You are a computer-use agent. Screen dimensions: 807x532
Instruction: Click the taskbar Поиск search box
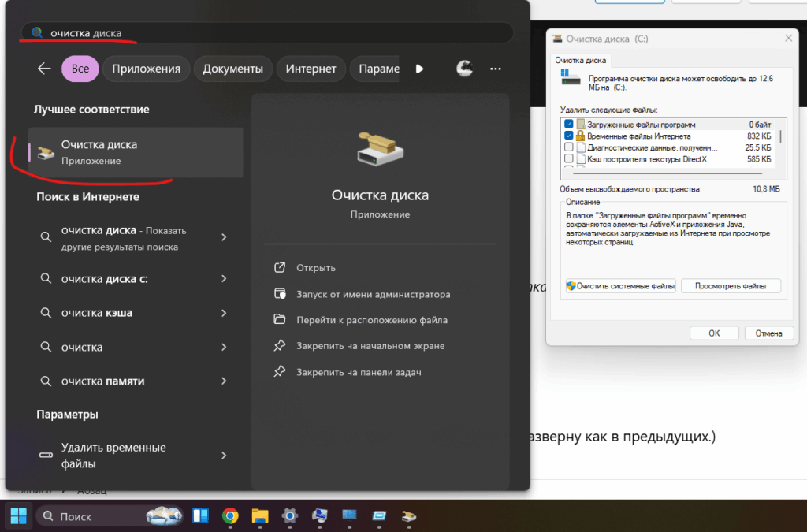(110, 516)
